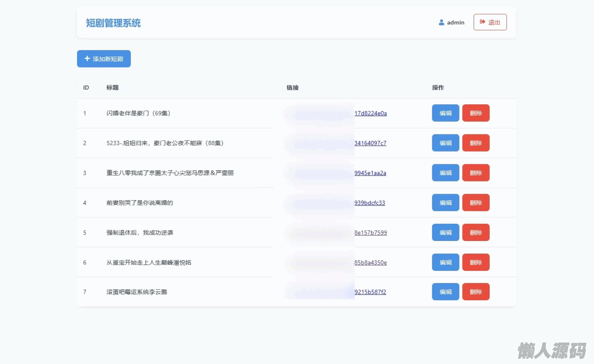The height and width of the screenshot is (364, 594).
Task: Click the admin user icon
Action: (441, 23)
